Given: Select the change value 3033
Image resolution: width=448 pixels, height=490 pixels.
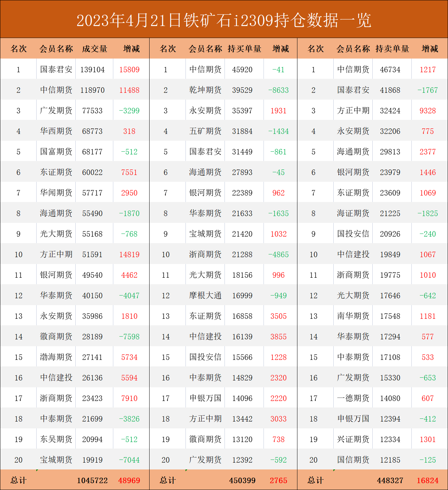Looking at the screenshot, I should (x=279, y=419).
